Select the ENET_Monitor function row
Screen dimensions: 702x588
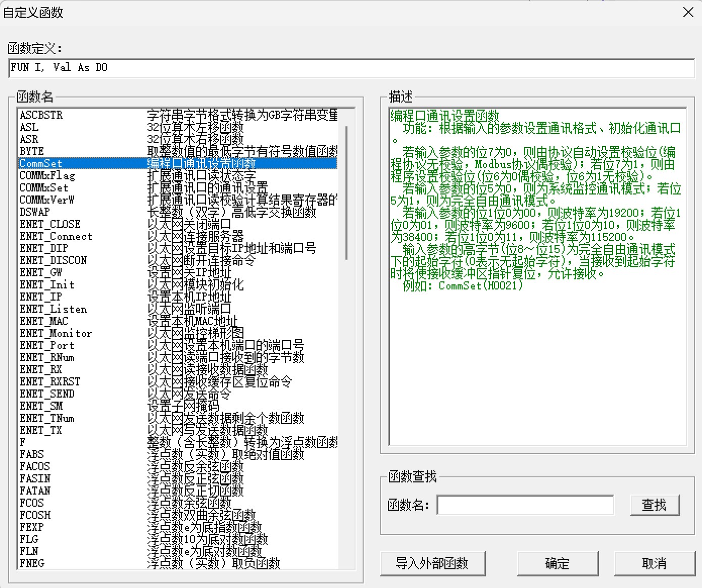pyautogui.click(x=178, y=333)
